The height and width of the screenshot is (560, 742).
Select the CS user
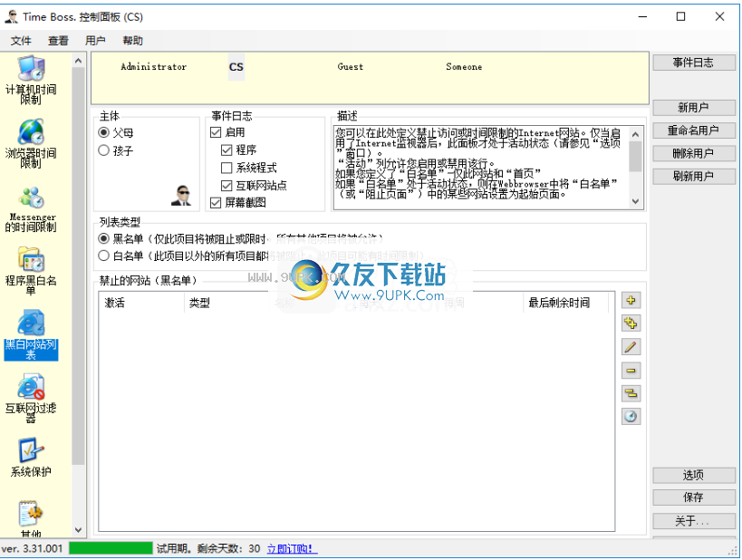[x=236, y=67]
